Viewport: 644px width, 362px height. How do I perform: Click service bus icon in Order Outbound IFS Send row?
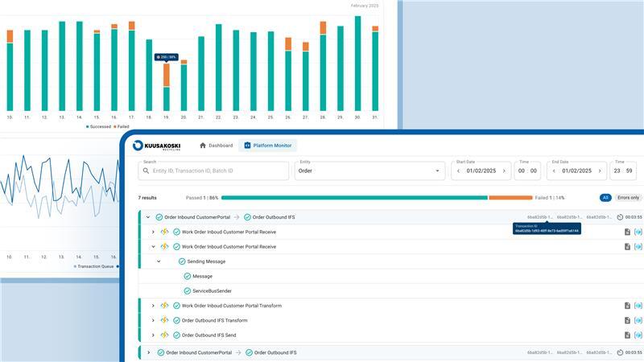click(x=638, y=335)
